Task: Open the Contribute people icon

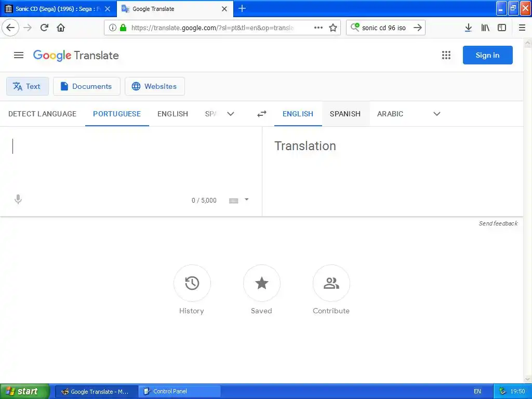Action: point(331,283)
